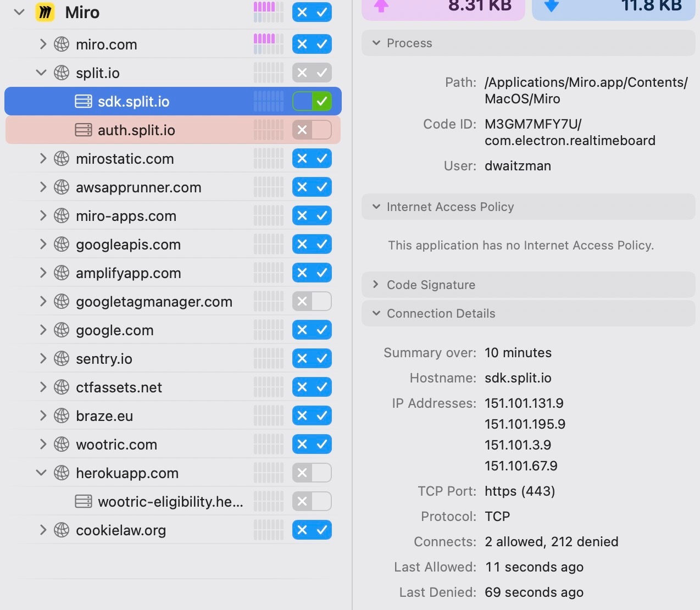Click the globe icon beside mirostatic.com
Image resolution: width=700 pixels, height=610 pixels.
(x=62, y=158)
